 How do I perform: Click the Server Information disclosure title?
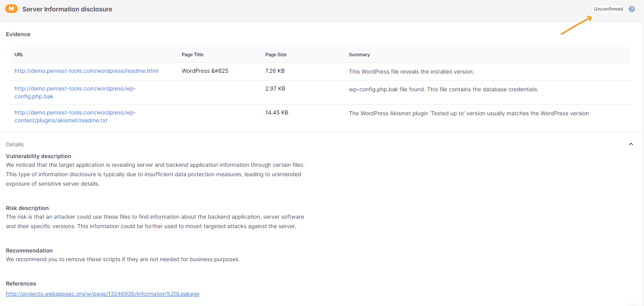(x=67, y=9)
